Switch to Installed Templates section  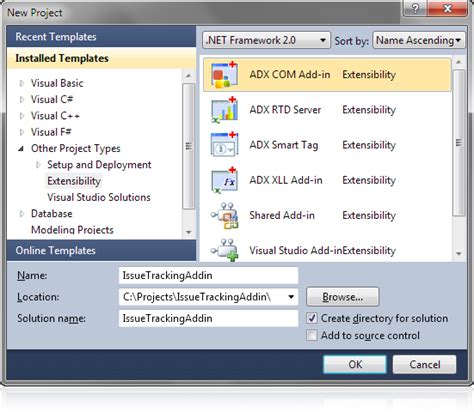coord(101,58)
